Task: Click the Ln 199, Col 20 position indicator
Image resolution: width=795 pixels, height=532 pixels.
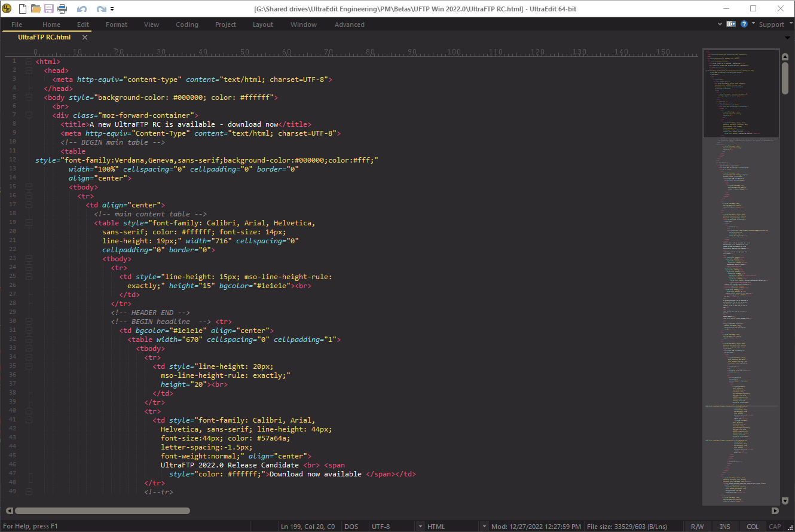Action: pos(308,527)
